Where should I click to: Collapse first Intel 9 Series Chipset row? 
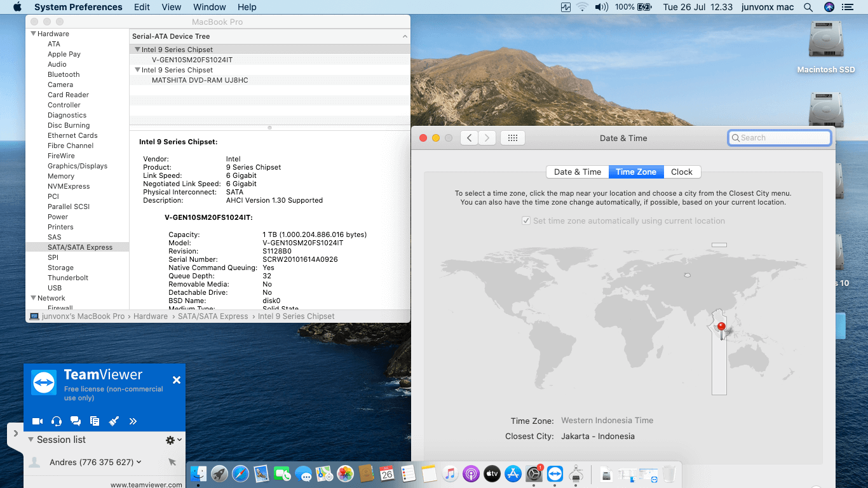tap(137, 50)
